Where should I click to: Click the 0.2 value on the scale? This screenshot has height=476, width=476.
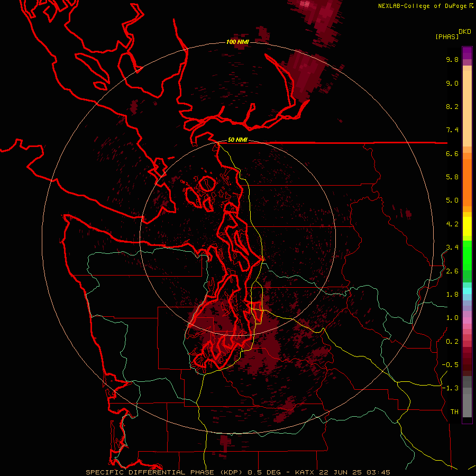point(452,342)
